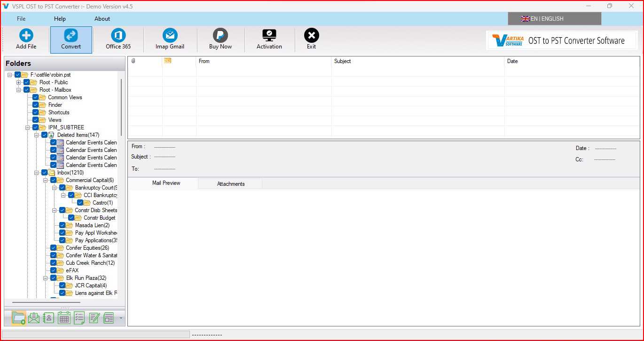Switch to calendar view icon
The width and height of the screenshot is (644, 341).
pyautogui.click(x=64, y=318)
